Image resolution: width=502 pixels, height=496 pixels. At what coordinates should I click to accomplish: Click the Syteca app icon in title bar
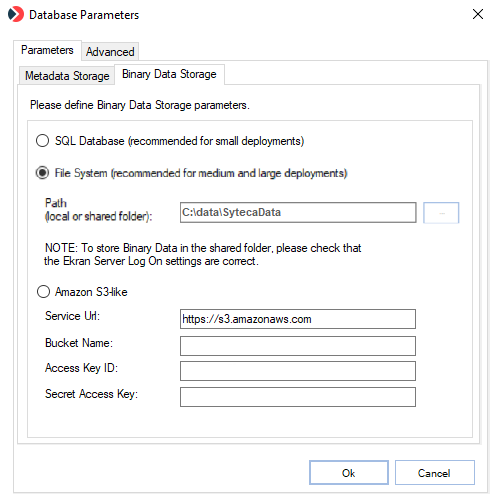16,14
